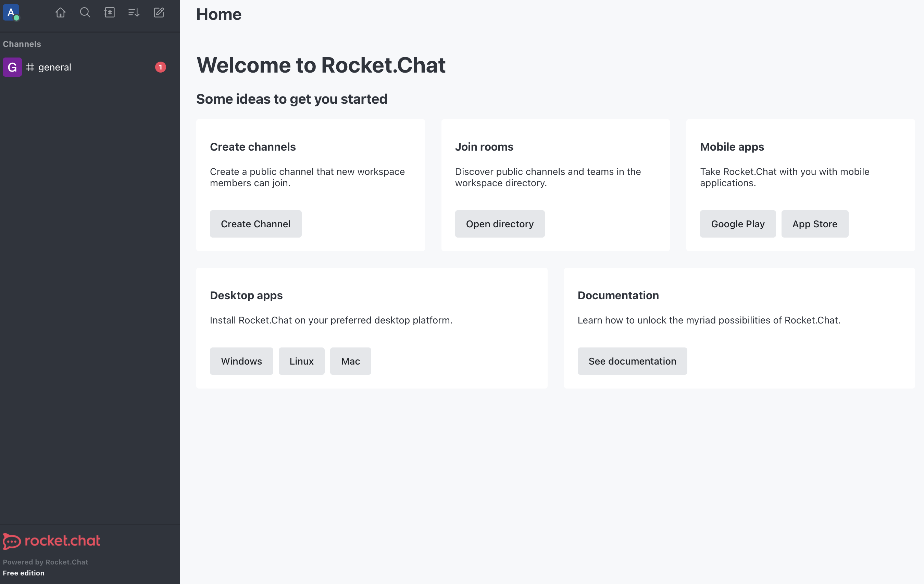Click the Create new pencil icon
Image resolution: width=924 pixels, height=584 pixels.
159,12
